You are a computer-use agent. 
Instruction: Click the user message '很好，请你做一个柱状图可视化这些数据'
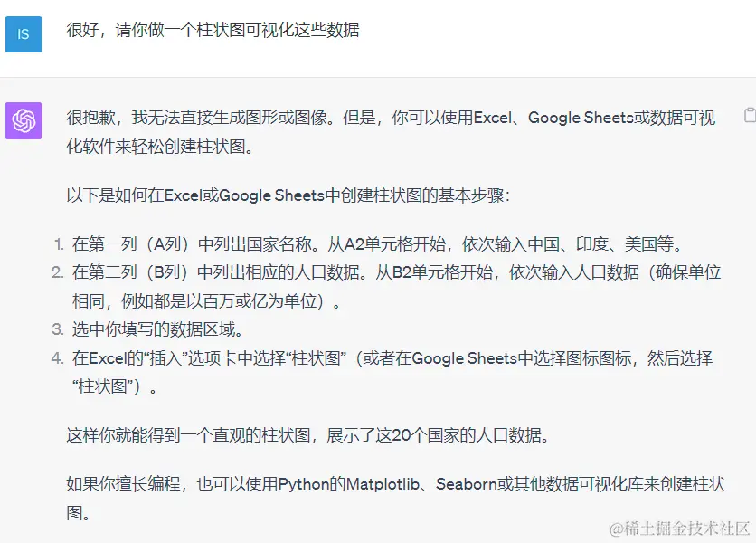pos(213,30)
